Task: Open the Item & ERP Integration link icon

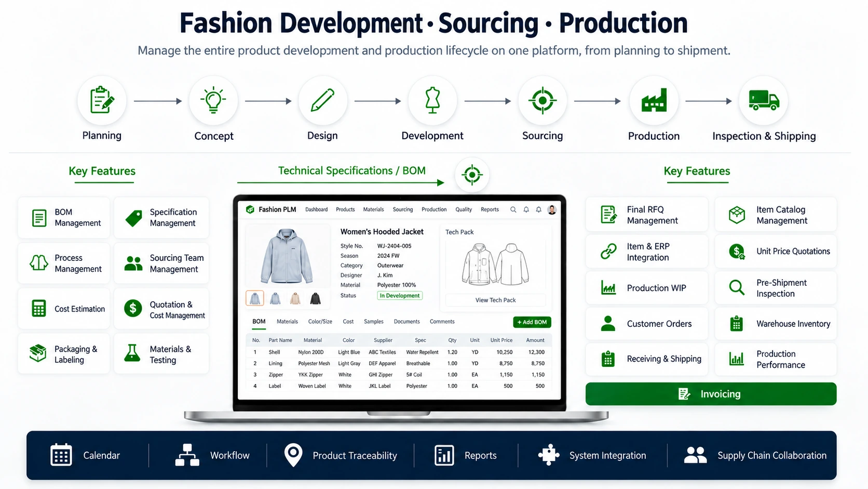Action: pos(608,252)
